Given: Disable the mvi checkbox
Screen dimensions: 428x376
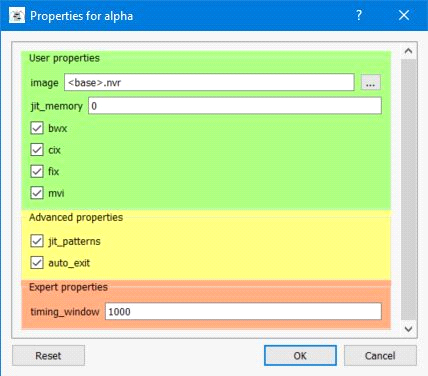Looking at the screenshot, I should pyautogui.click(x=37, y=193).
